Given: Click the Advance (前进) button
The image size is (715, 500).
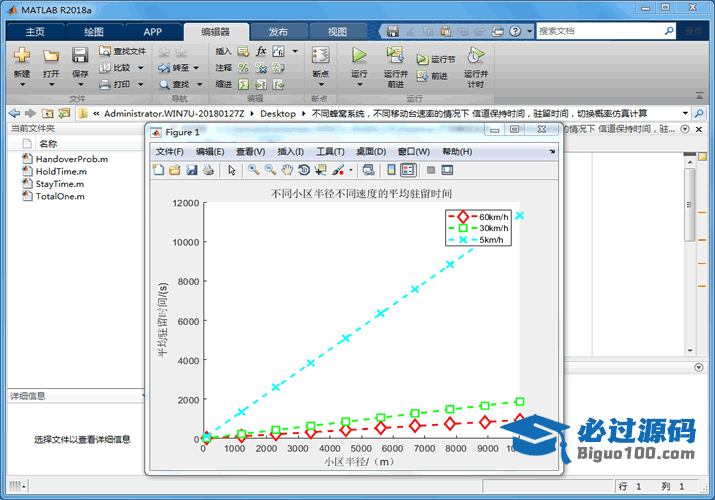Looking at the screenshot, I should [432, 76].
